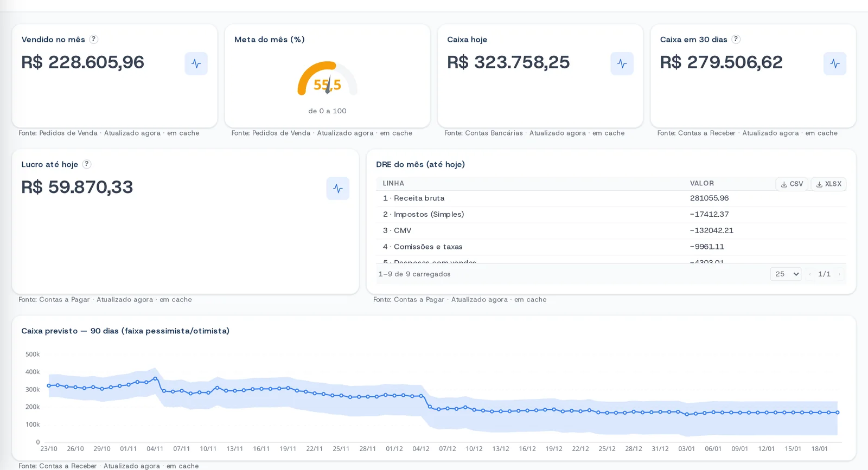Click the 18/01 date label on the chart axis
This screenshot has width=868, height=470.
[x=820, y=449]
